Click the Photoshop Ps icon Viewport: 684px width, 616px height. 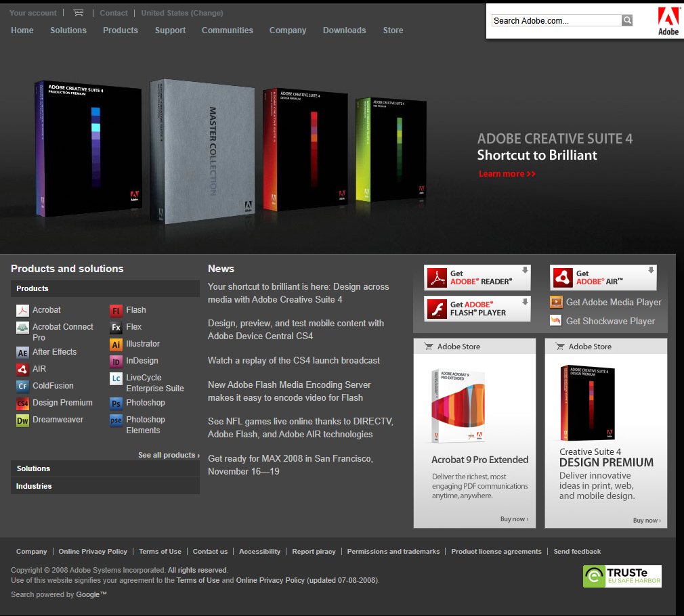[x=116, y=403]
